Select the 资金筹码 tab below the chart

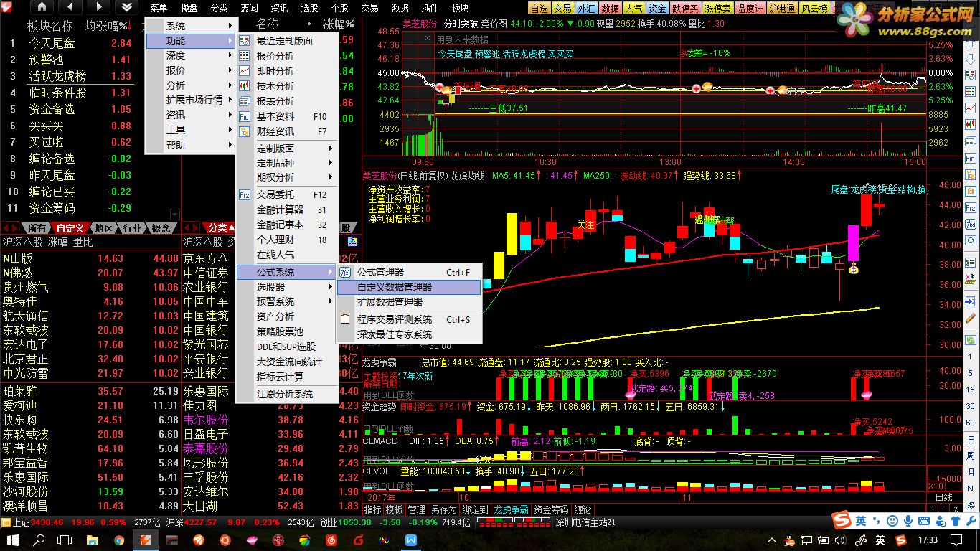pyautogui.click(x=551, y=509)
